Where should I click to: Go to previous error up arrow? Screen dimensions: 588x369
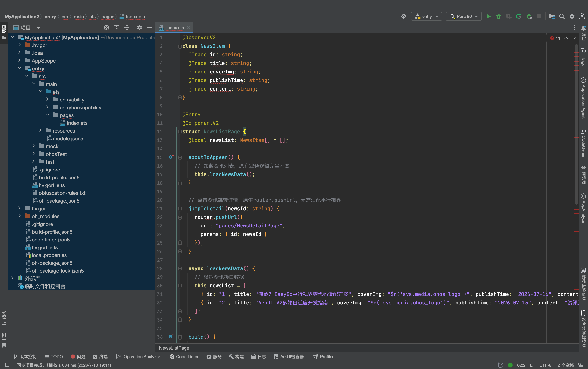[566, 38]
